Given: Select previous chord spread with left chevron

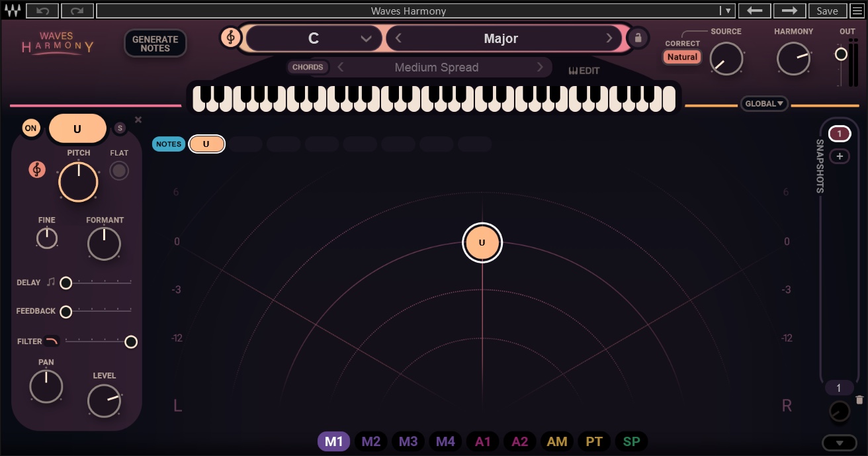Looking at the screenshot, I should 341,67.
